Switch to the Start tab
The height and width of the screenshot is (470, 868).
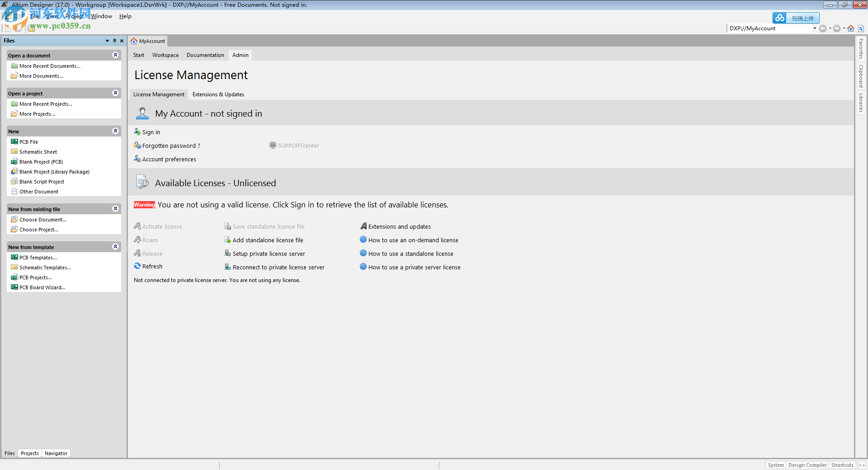click(139, 55)
